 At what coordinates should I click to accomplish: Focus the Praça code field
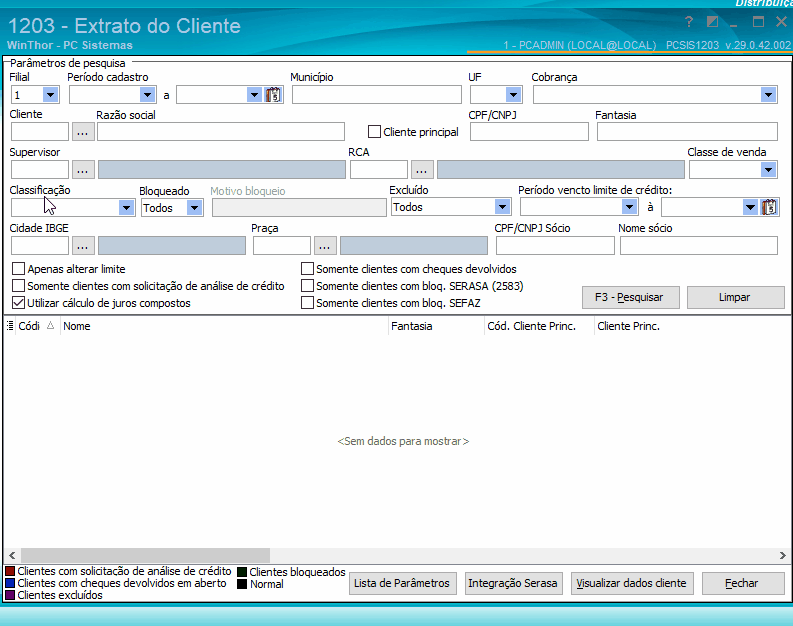282,246
